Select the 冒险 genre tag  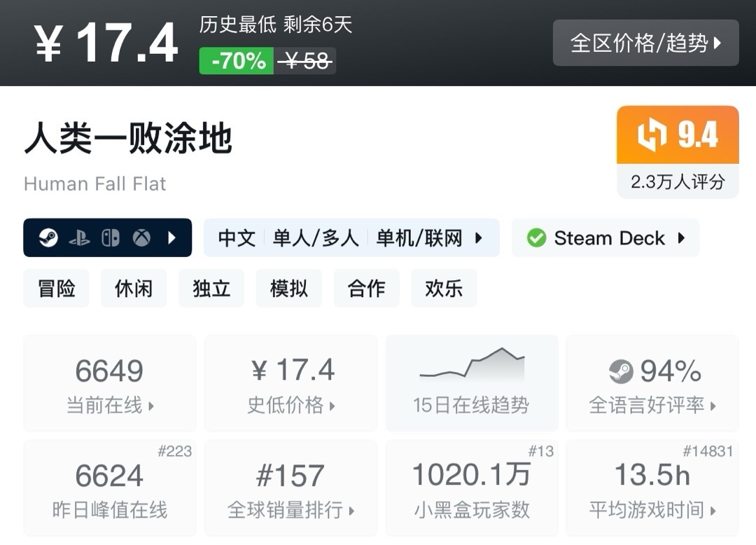57,288
